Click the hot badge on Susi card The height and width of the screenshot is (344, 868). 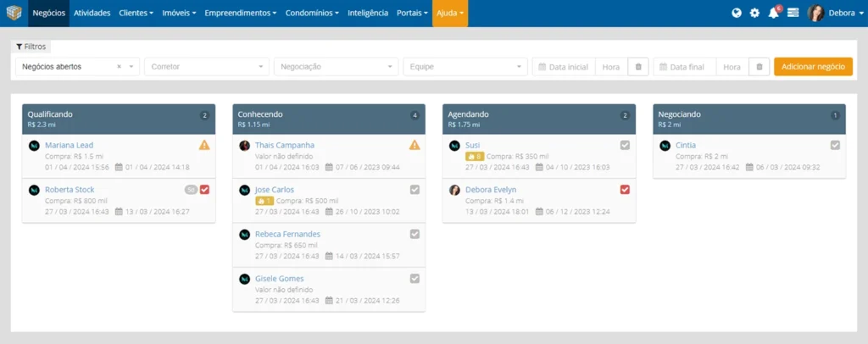click(x=475, y=157)
